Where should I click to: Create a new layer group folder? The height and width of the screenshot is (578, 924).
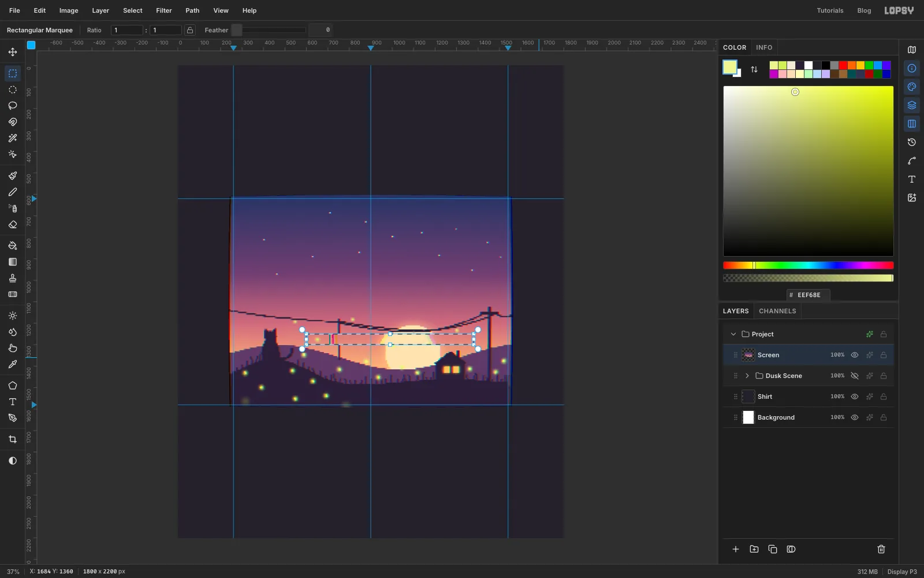click(x=754, y=549)
